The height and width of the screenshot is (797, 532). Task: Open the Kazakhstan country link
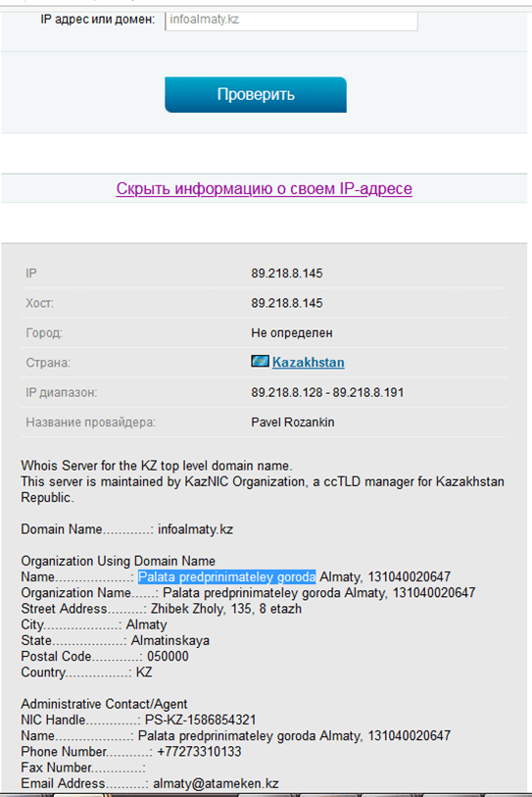[x=308, y=363]
